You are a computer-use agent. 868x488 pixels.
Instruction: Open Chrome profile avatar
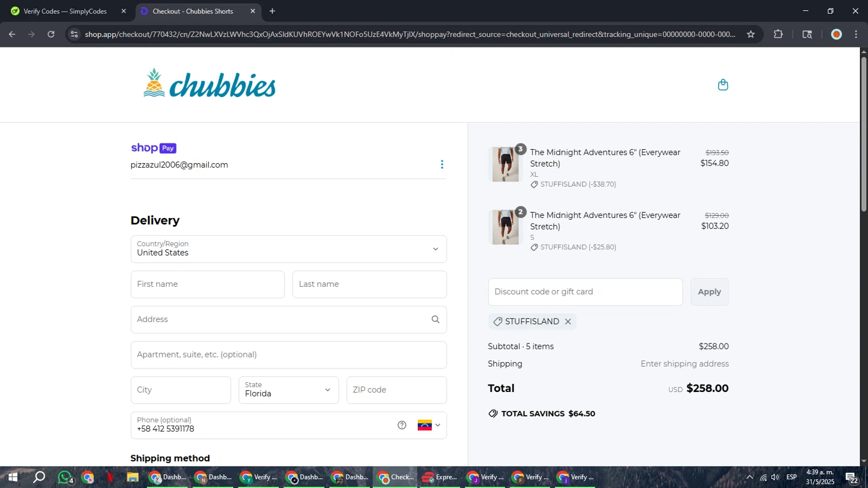836,34
